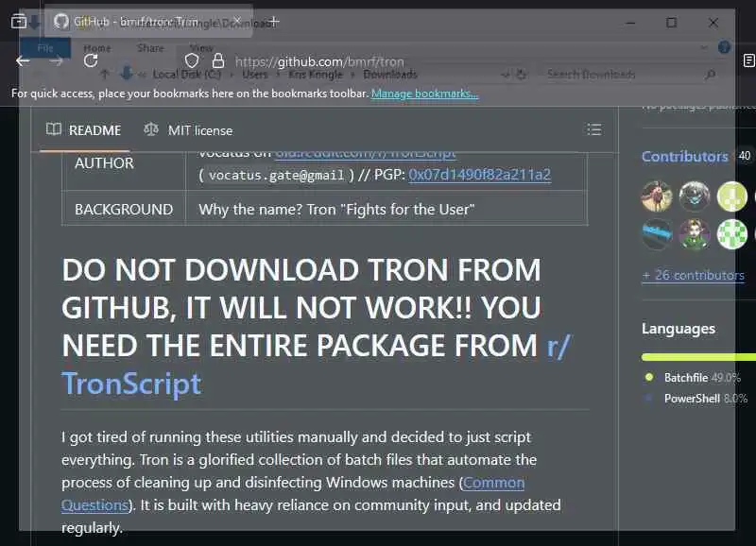Click Kris Kringle in Explorer breadcrumb
This screenshot has height=546, width=756.
(316, 75)
